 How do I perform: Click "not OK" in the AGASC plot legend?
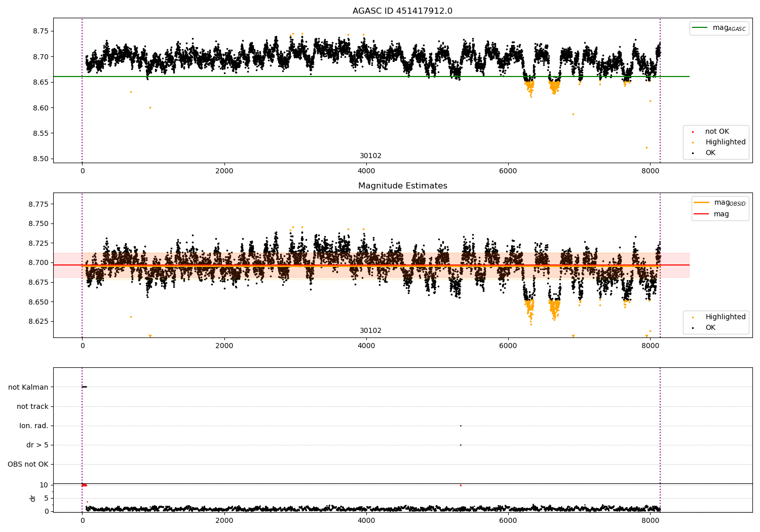717,132
